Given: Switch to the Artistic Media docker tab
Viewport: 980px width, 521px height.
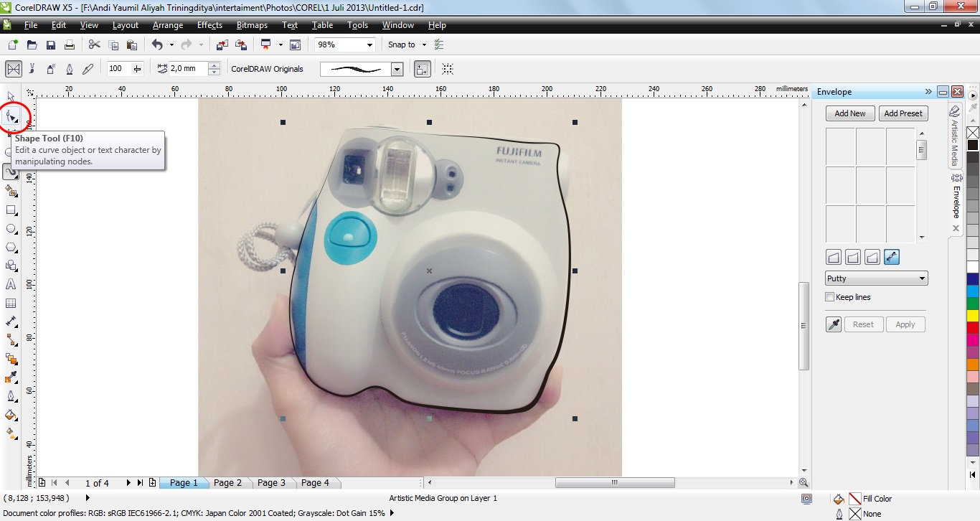Looking at the screenshot, I should tap(955, 135).
